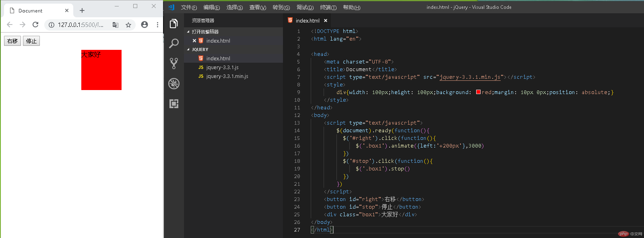Image resolution: width=644 pixels, height=238 pixels.
Task: Reload the browser page
Action: [x=35, y=25]
